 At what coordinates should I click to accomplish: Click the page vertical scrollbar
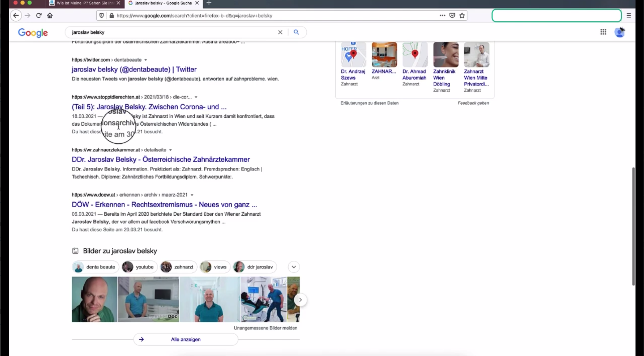click(633, 226)
